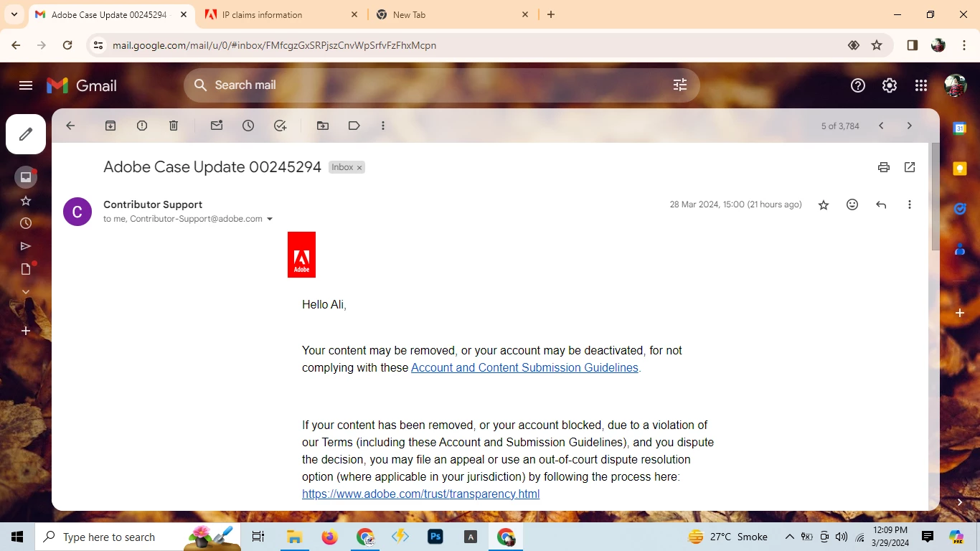Open Gmail Support help icon

[x=858, y=85]
